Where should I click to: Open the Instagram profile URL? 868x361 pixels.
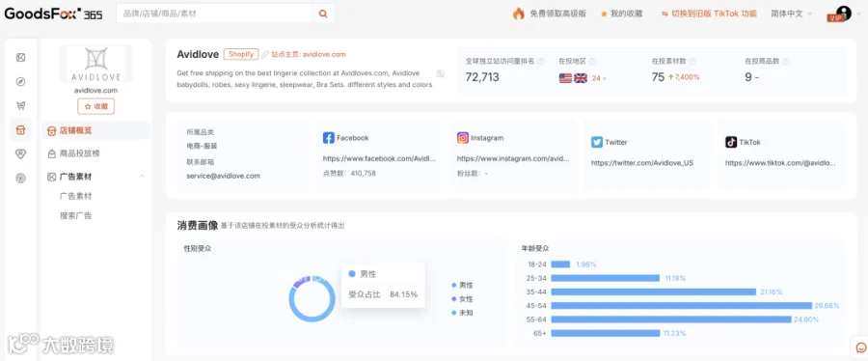[x=513, y=158]
